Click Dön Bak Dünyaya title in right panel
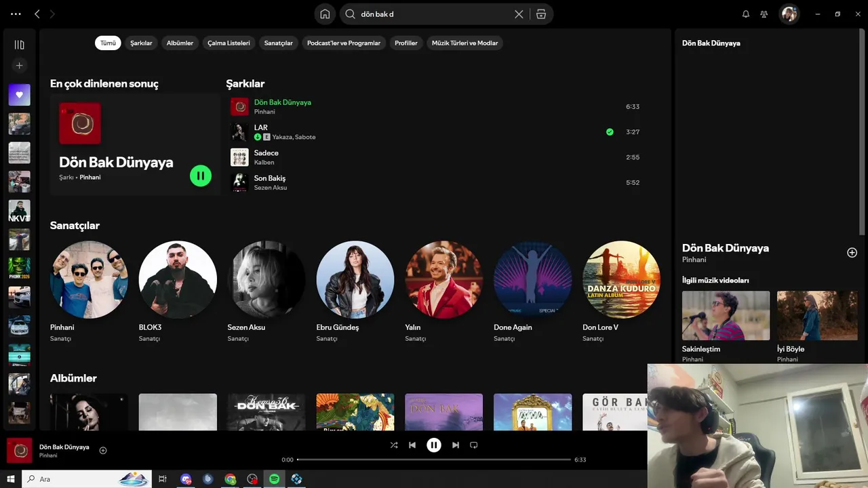Image resolution: width=868 pixels, height=488 pixels. click(x=726, y=248)
